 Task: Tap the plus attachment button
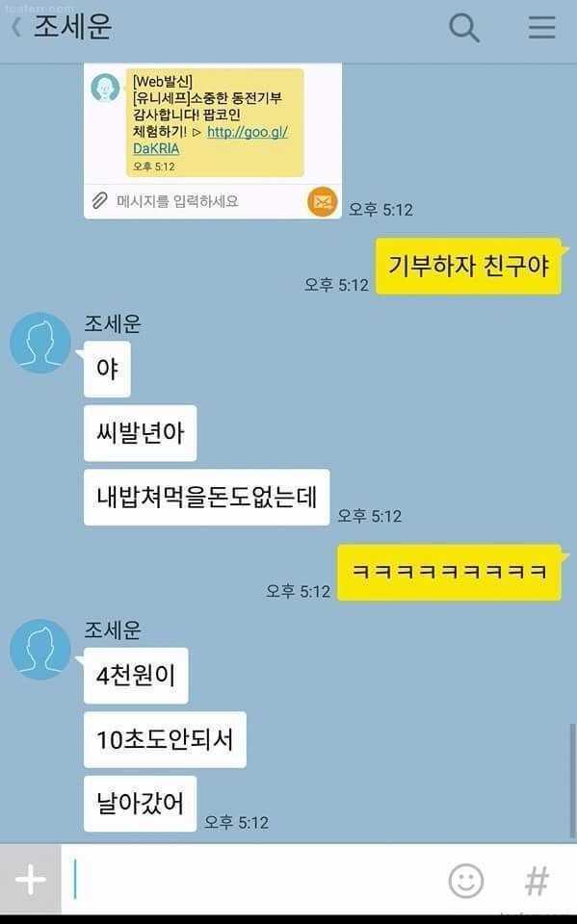click(x=31, y=879)
